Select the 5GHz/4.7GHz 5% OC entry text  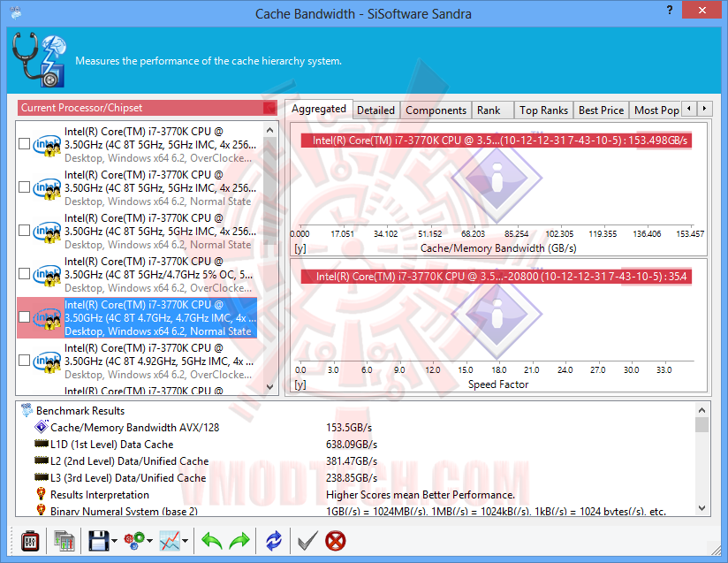159,275
